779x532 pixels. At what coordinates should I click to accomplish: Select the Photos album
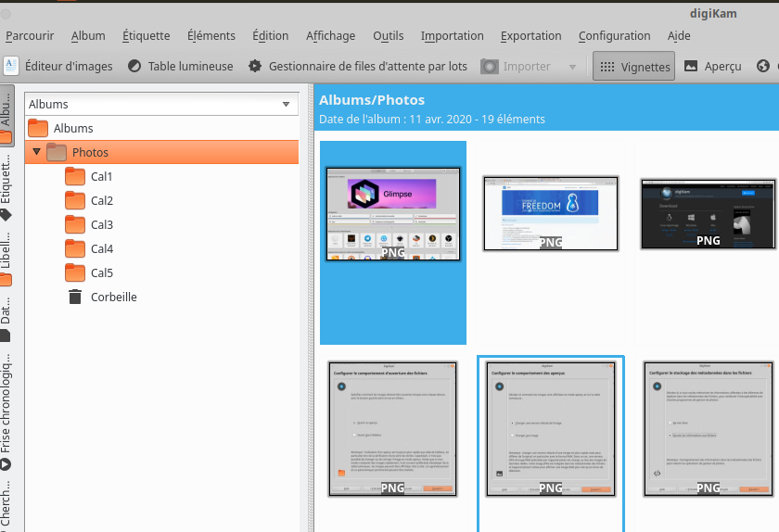click(161, 152)
